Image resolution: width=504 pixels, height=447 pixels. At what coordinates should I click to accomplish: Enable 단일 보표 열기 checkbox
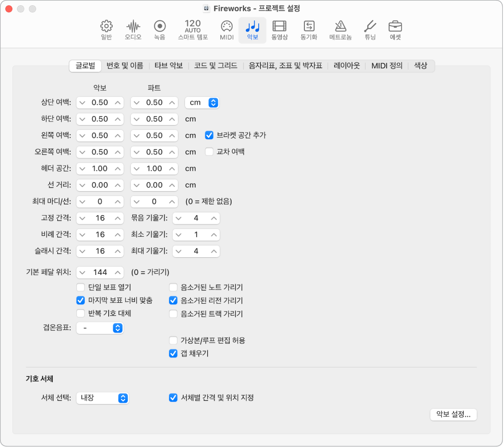click(x=80, y=287)
